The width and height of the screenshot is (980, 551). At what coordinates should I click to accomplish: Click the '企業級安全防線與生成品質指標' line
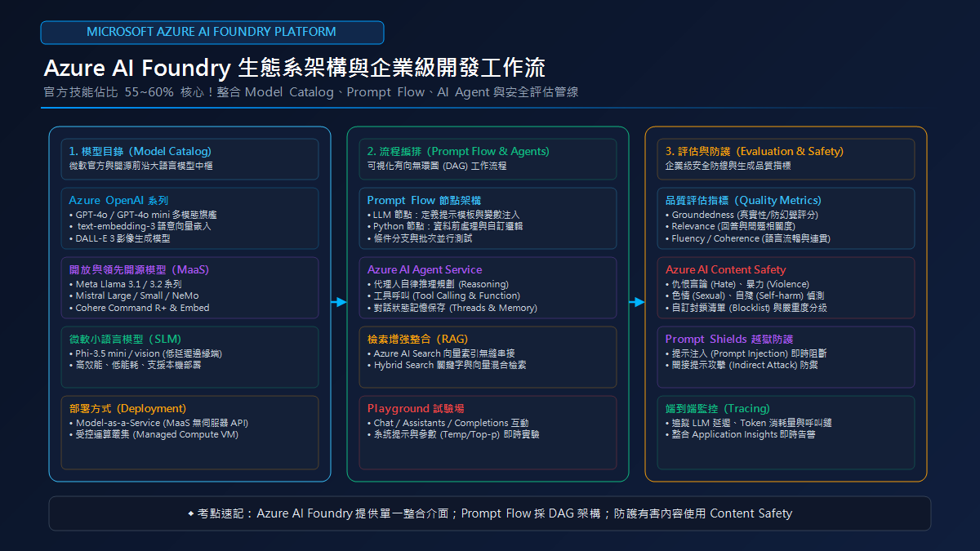(x=728, y=166)
